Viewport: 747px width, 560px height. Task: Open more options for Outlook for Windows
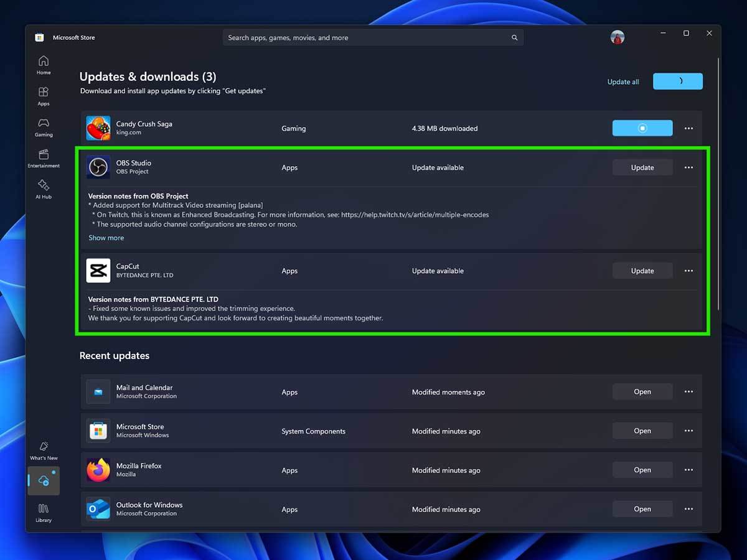688,508
